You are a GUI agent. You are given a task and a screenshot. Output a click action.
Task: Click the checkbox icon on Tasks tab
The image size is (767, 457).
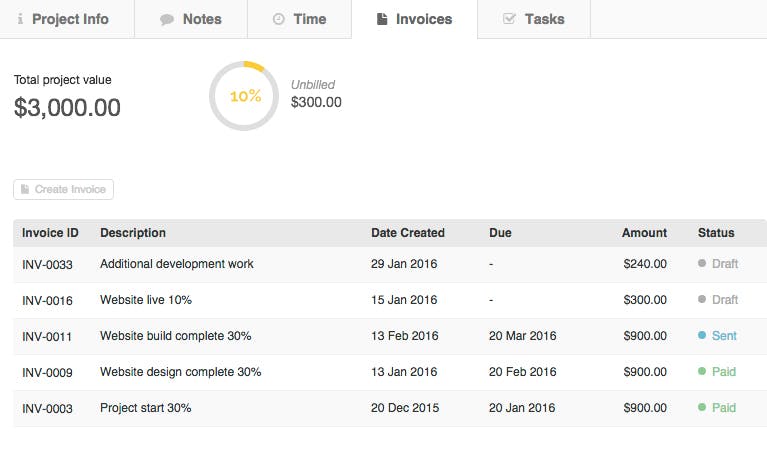pos(509,19)
